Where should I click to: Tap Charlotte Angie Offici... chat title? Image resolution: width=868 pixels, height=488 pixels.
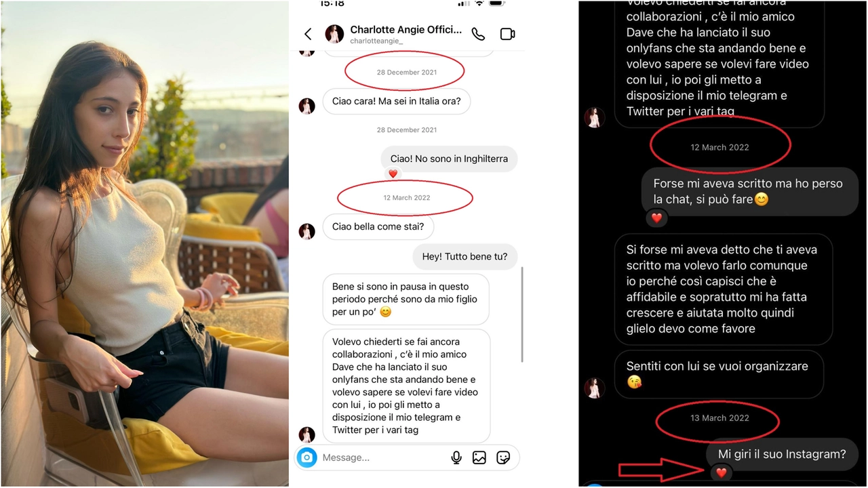(406, 30)
